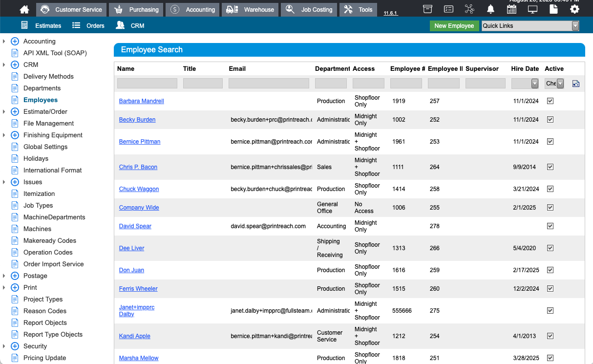Toggle Active checkbox for David Spear
The image size is (593, 364).
550,226
